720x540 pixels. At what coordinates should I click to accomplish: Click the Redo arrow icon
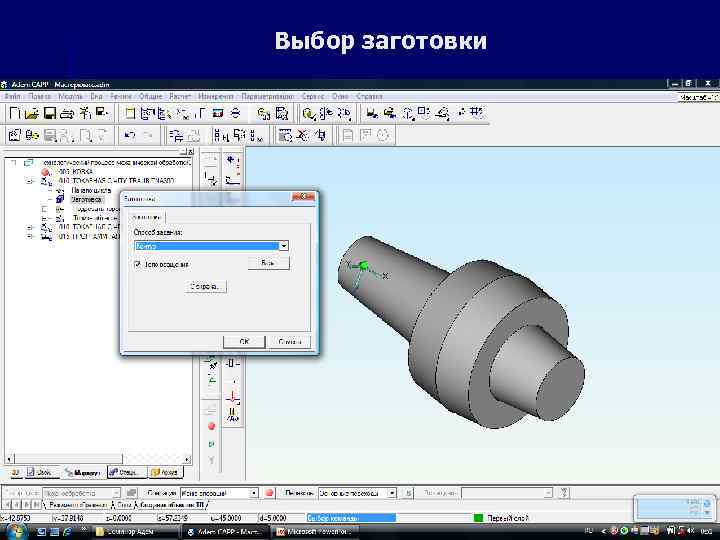(x=148, y=135)
